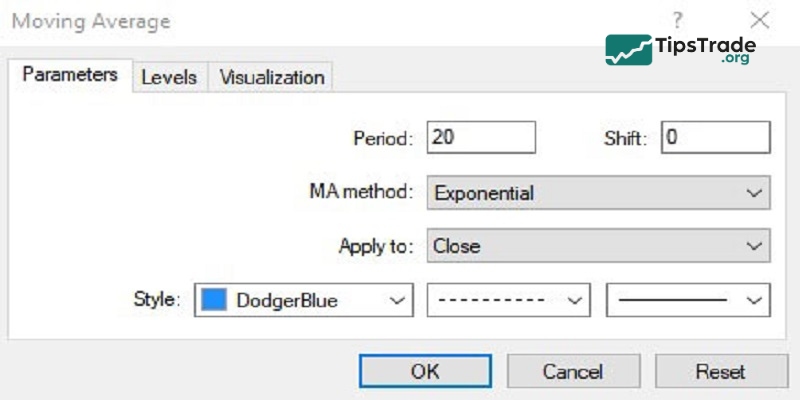Click the TipsTrade logo icon
Viewport: 800px width, 400px height.
click(x=628, y=49)
